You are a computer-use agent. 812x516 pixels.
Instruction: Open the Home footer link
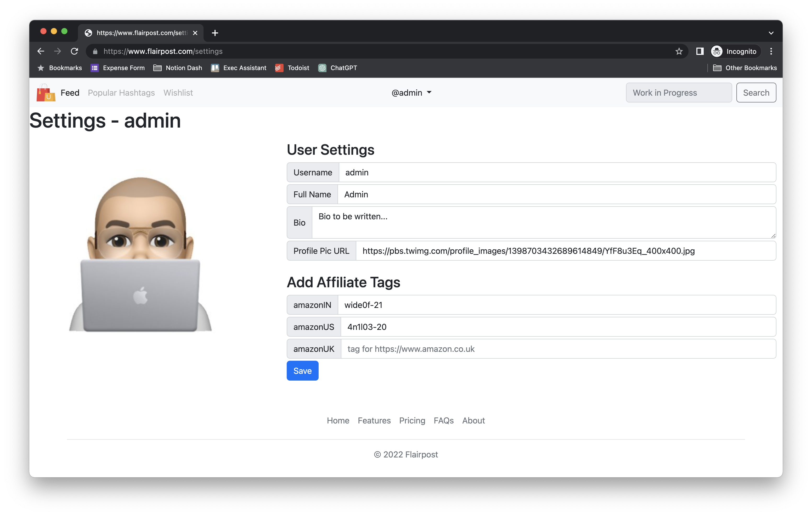[x=338, y=421]
